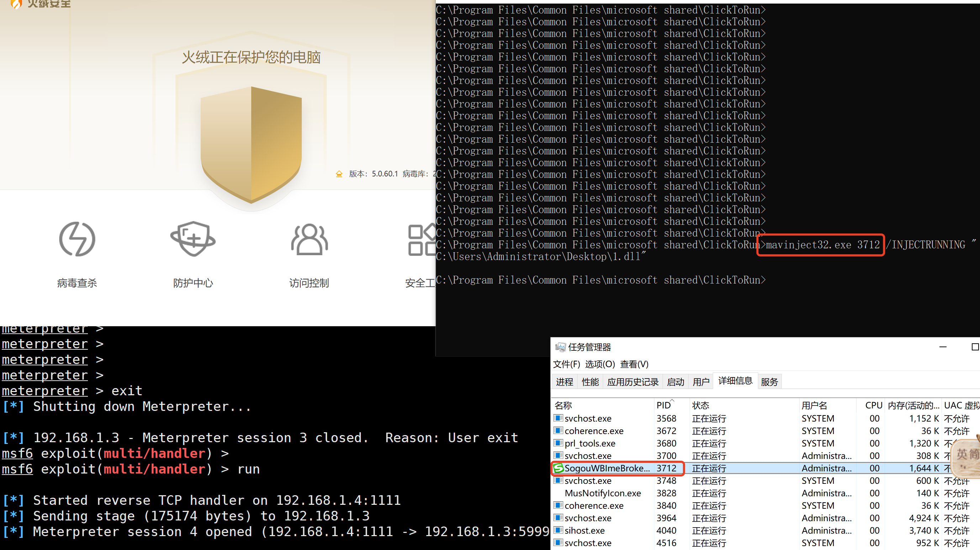Sort by the CPU column header
The height and width of the screenshot is (550, 980).
click(x=871, y=405)
